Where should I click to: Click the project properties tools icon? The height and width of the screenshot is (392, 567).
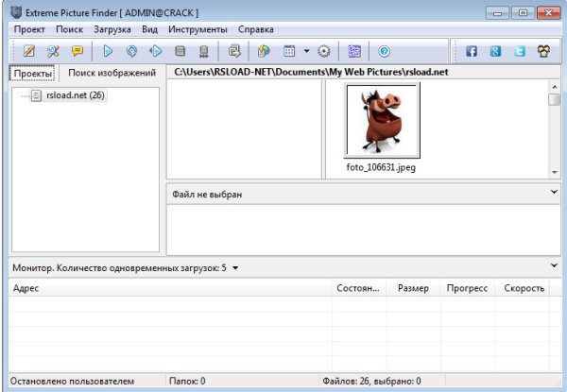point(53,51)
